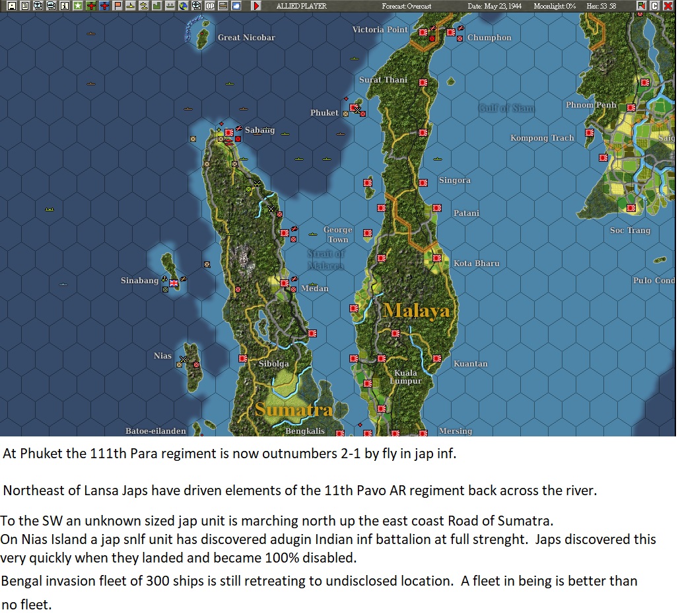Click the striped map-mode toolbar icon

223,6
